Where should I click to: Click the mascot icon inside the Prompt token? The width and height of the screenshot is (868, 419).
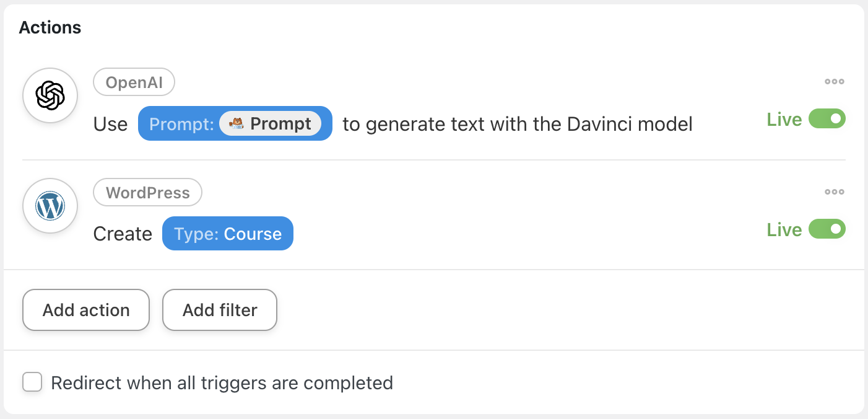coord(236,123)
